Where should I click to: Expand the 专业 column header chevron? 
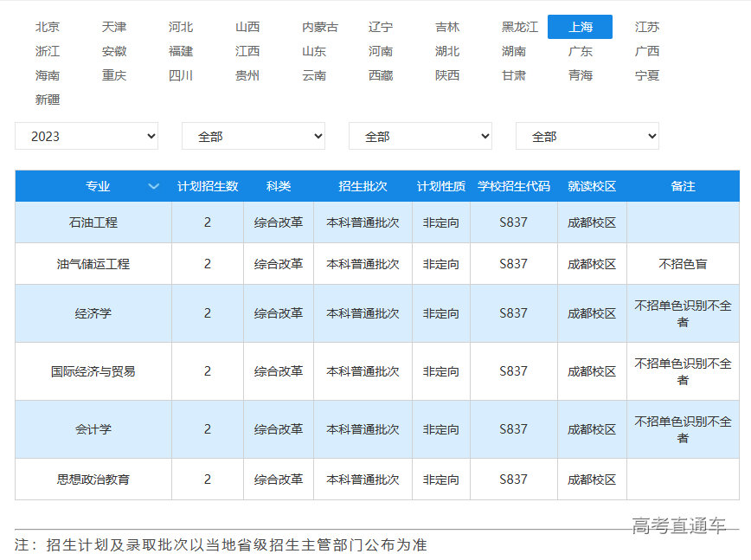[x=154, y=186]
